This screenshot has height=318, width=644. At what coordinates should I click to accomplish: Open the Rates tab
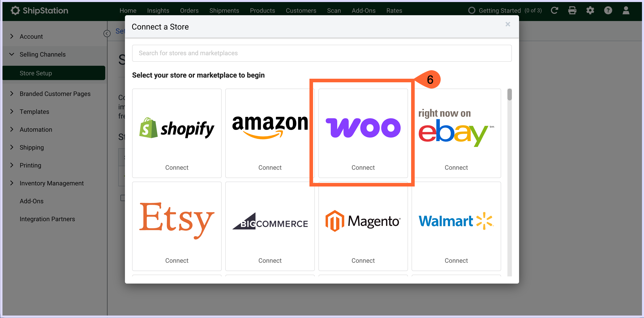click(394, 11)
